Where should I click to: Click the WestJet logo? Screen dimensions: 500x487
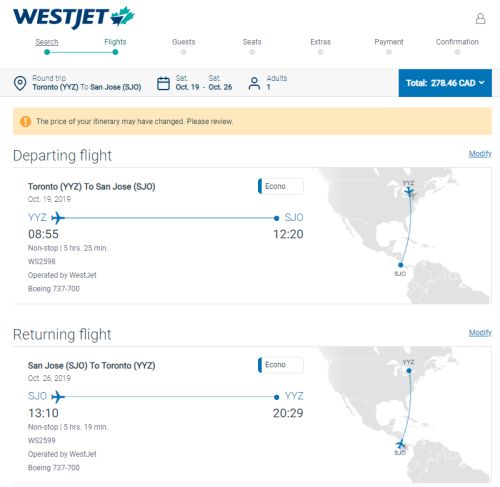click(x=74, y=17)
